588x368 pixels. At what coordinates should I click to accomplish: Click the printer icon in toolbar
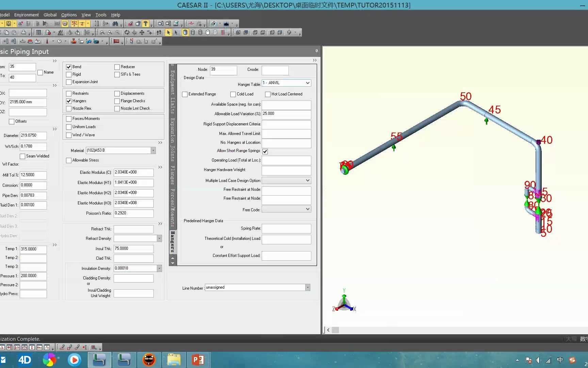(x=23, y=32)
